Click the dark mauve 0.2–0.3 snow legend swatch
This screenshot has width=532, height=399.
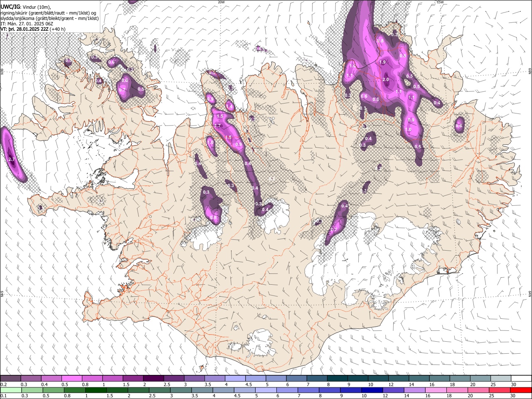coord(11,379)
